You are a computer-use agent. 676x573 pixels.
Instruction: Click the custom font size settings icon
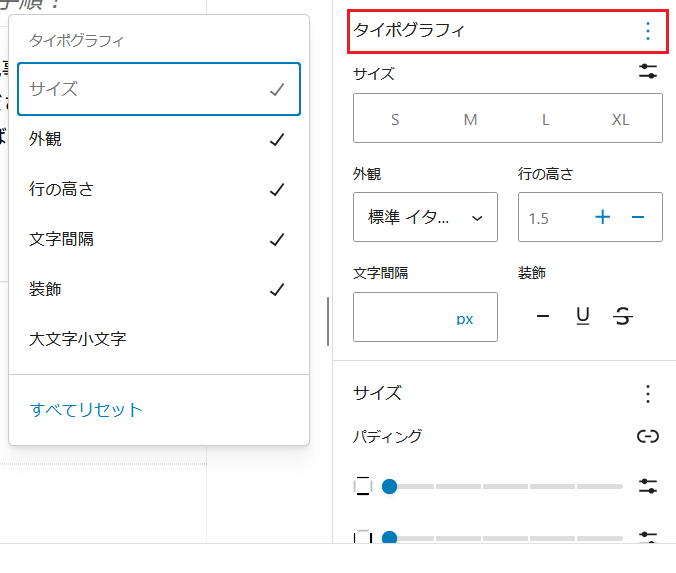[648, 72]
